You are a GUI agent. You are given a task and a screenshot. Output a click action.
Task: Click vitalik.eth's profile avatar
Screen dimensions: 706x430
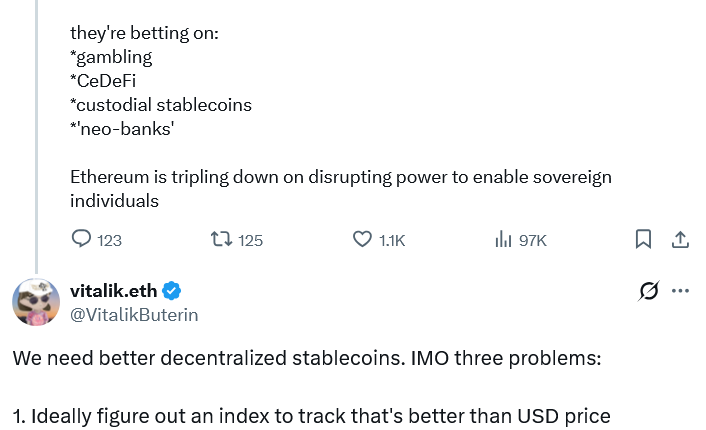[x=35, y=302]
